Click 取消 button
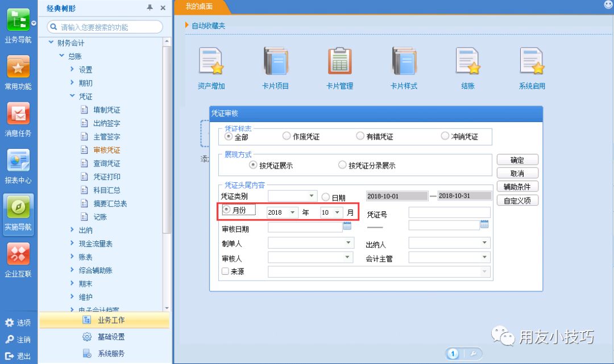 [x=517, y=173]
